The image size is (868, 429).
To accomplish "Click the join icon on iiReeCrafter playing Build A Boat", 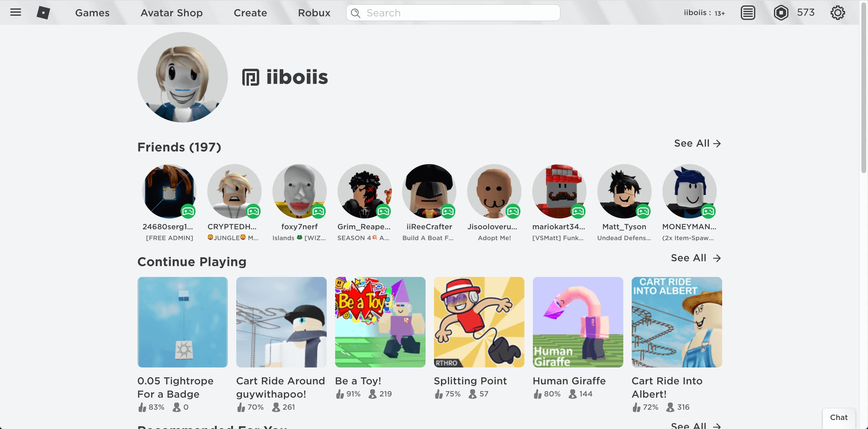I will coord(448,211).
